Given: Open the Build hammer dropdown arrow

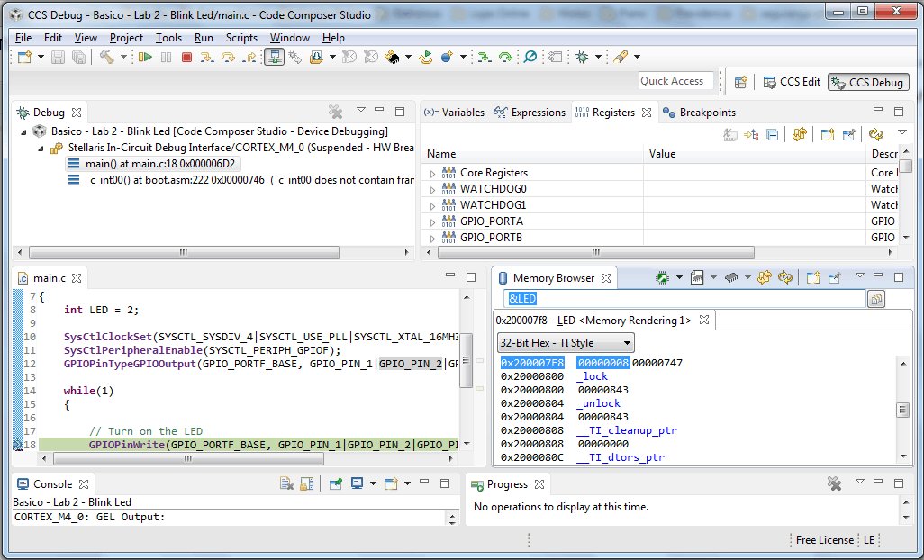Looking at the screenshot, I should click(x=123, y=57).
